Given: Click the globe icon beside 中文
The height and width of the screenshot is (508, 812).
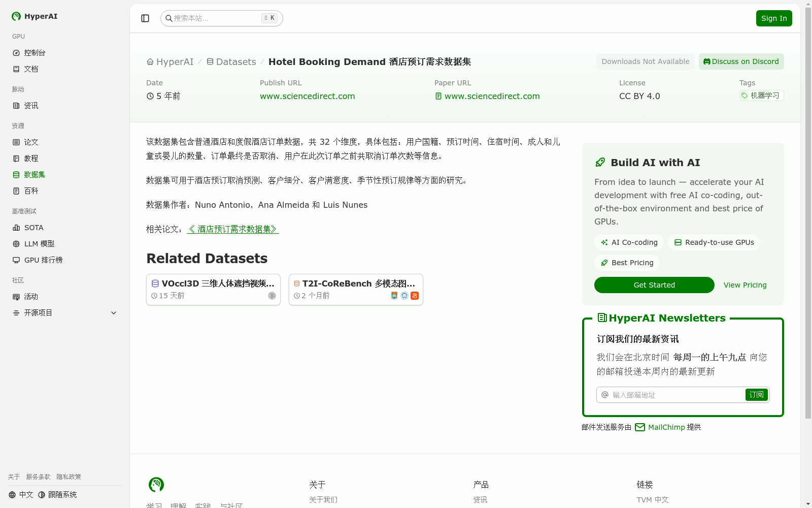Looking at the screenshot, I should [12, 495].
